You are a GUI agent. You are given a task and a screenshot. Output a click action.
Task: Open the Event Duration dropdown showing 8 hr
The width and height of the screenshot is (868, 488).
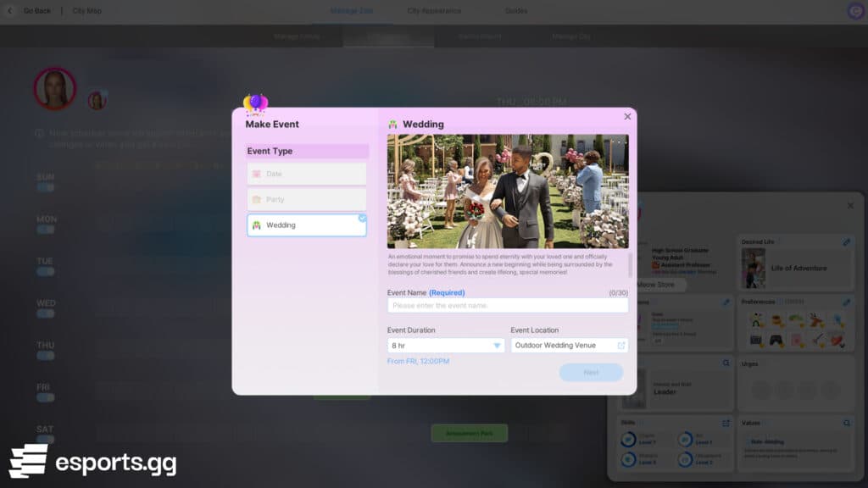[x=446, y=345]
